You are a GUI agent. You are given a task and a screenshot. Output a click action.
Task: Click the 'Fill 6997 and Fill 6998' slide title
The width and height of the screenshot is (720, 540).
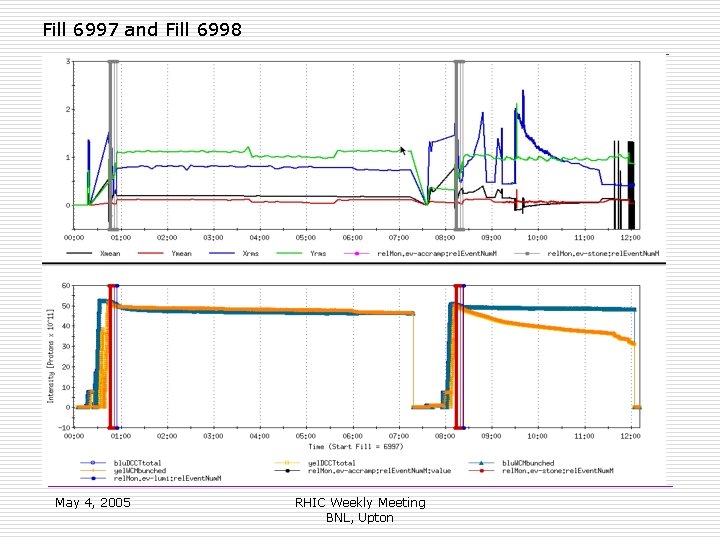[x=142, y=30]
